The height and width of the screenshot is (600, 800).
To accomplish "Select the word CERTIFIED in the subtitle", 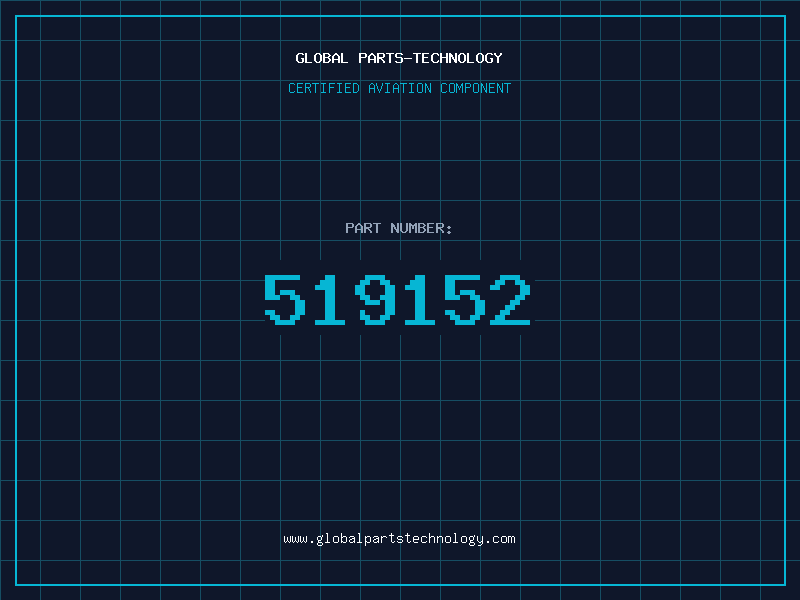I will coord(324,88).
